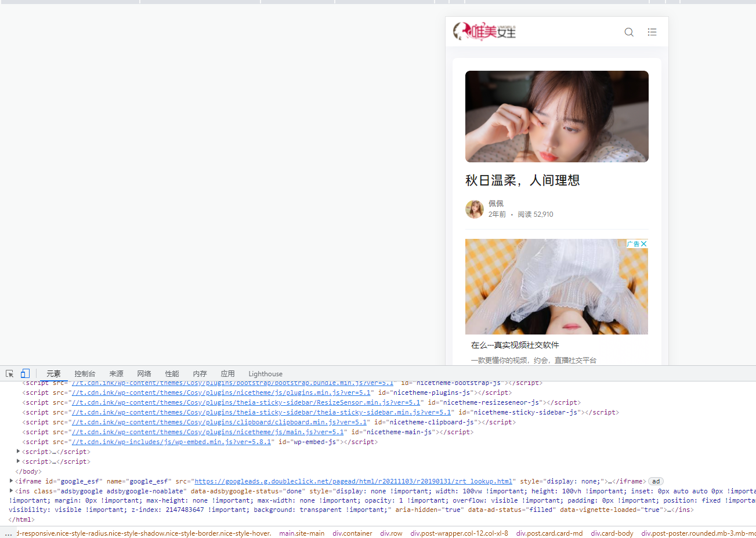
Task: Close the ad with the X button
Action: pyautogui.click(x=645, y=243)
